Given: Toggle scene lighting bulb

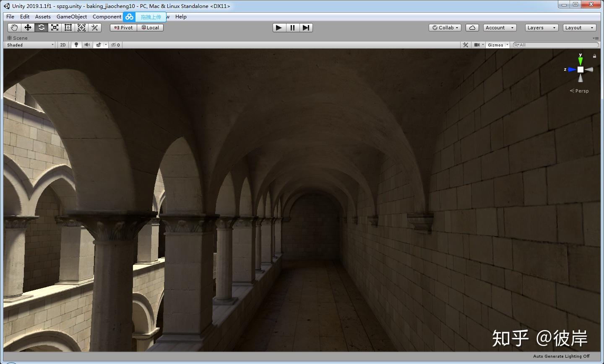Looking at the screenshot, I should (76, 45).
